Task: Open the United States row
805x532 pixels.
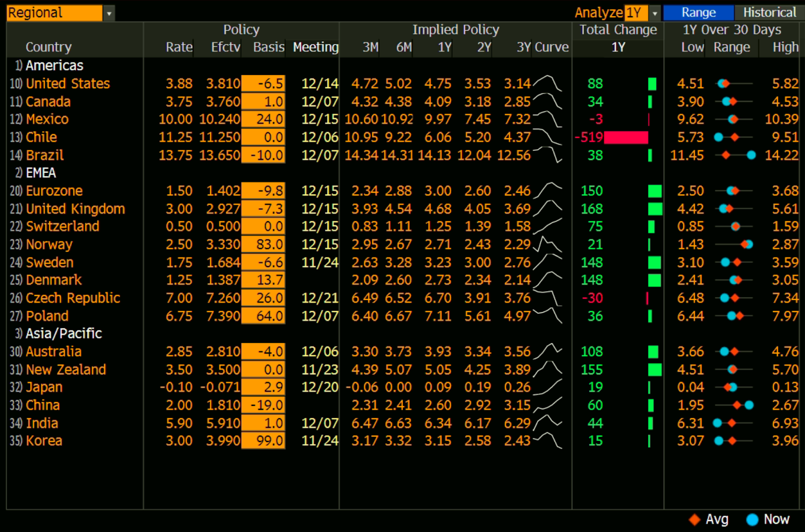Action: tap(403, 83)
